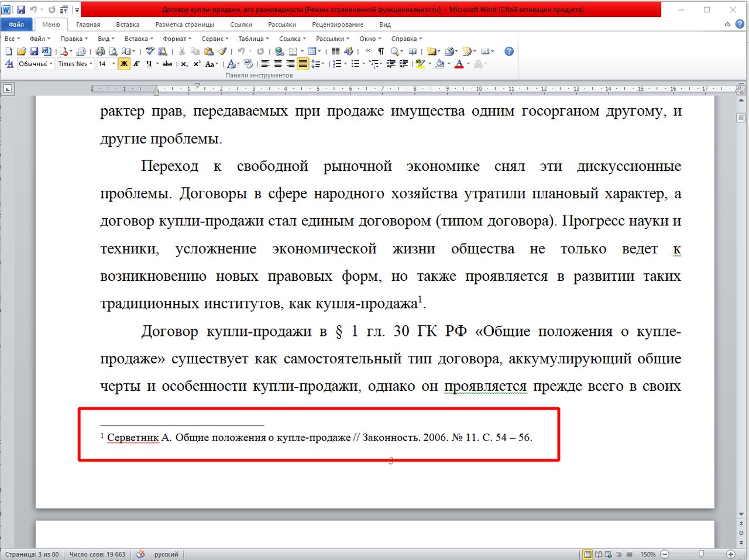
Task: Run spelling and grammar check
Action: click(150, 51)
